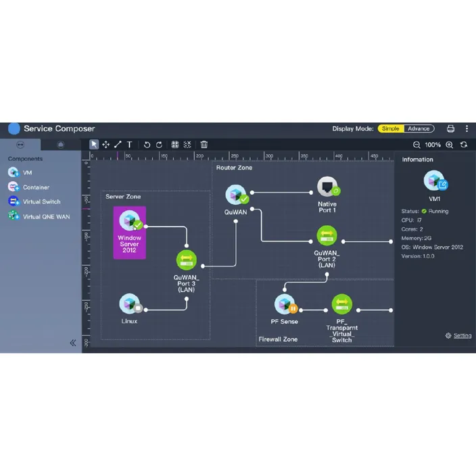Open the second sidebar tab
Image resolution: width=476 pixels, height=476 pixels.
pyautogui.click(x=61, y=145)
